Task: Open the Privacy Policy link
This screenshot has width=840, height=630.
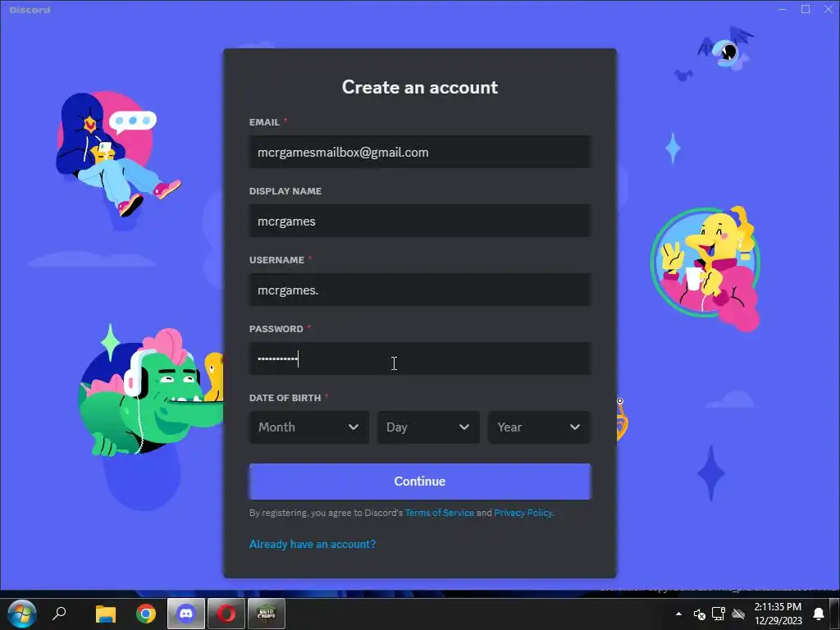Action: coord(523,513)
